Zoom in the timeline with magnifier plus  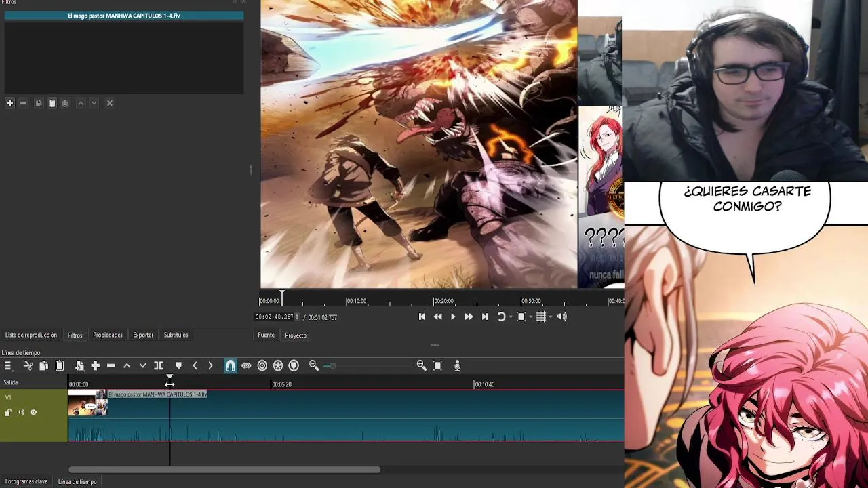[422, 366]
